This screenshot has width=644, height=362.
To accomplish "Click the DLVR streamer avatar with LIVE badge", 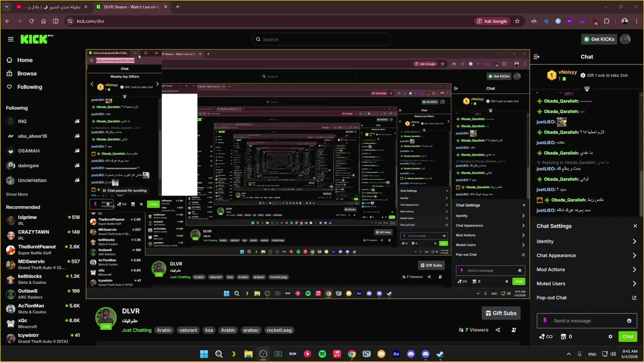I will (x=106, y=318).
